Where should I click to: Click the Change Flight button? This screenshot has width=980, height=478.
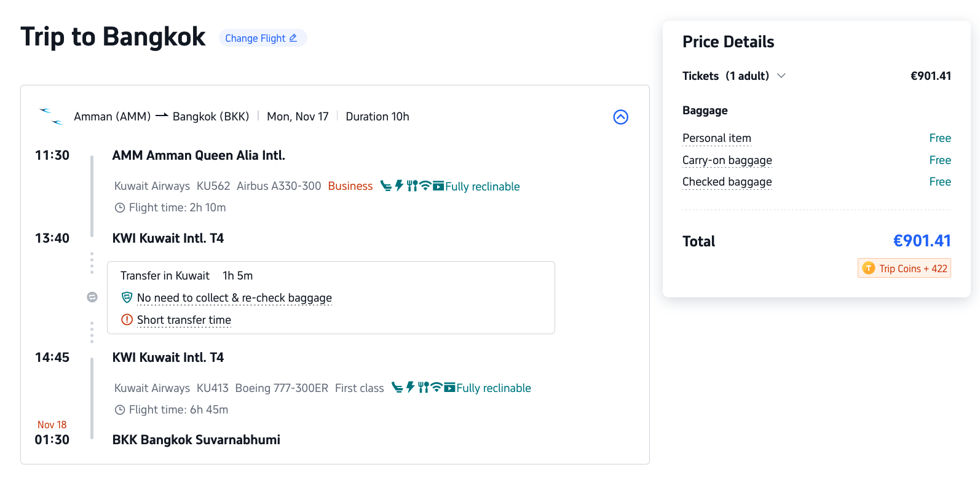(x=262, y=38)
